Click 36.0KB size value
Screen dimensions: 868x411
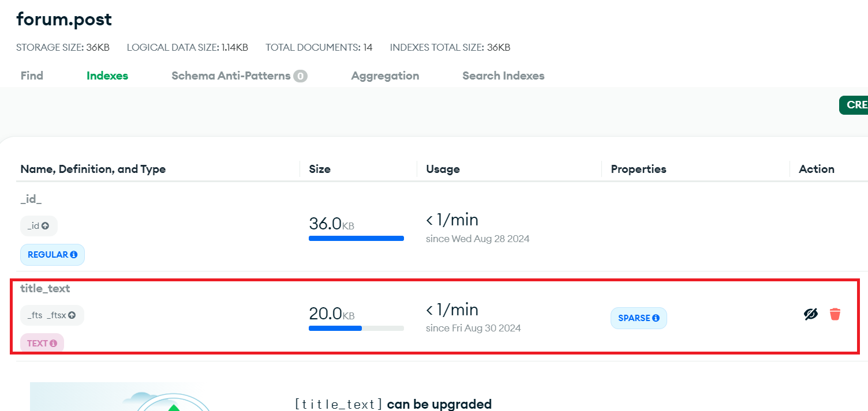pyautogui.click(x=331, y=224)
